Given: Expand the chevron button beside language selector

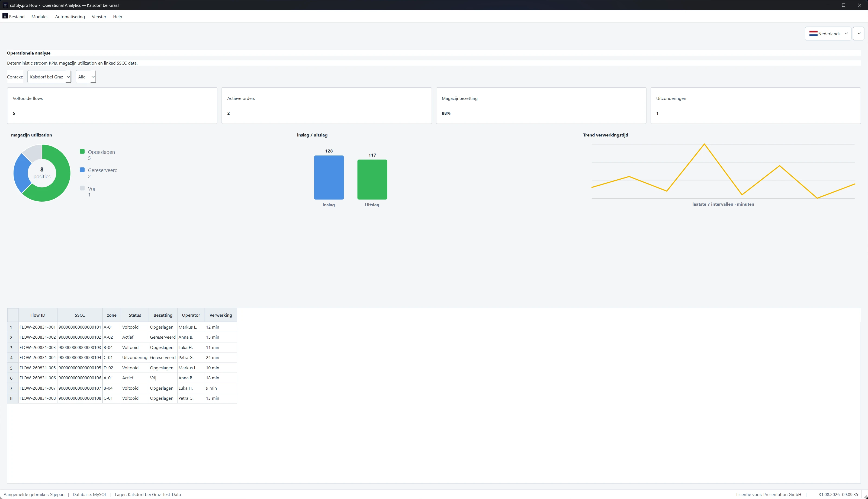Looking at the screenshot, I should coord(859,34).
